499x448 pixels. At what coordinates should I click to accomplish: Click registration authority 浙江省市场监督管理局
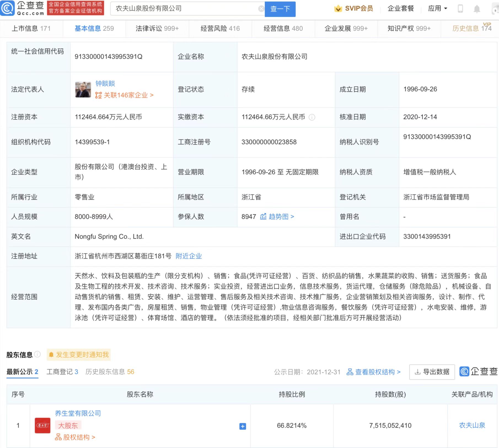(436, 197)
